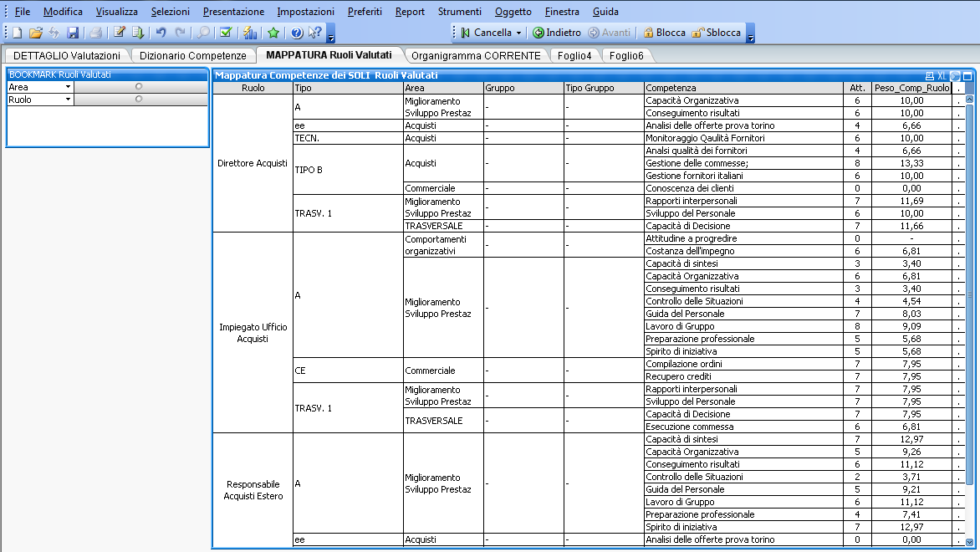980x552 pixels.
Task: Print the Mappatura Competenze table from its caption
Action: [x=930, y=75]
